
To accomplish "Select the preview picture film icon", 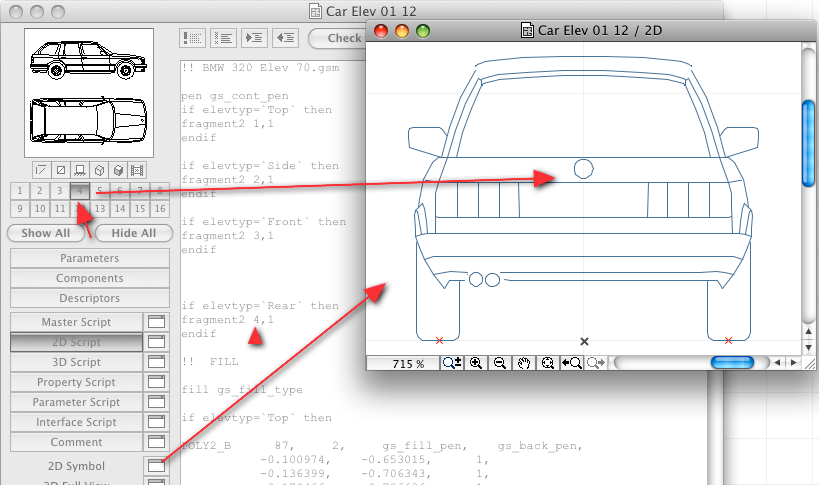I will 137,170.
